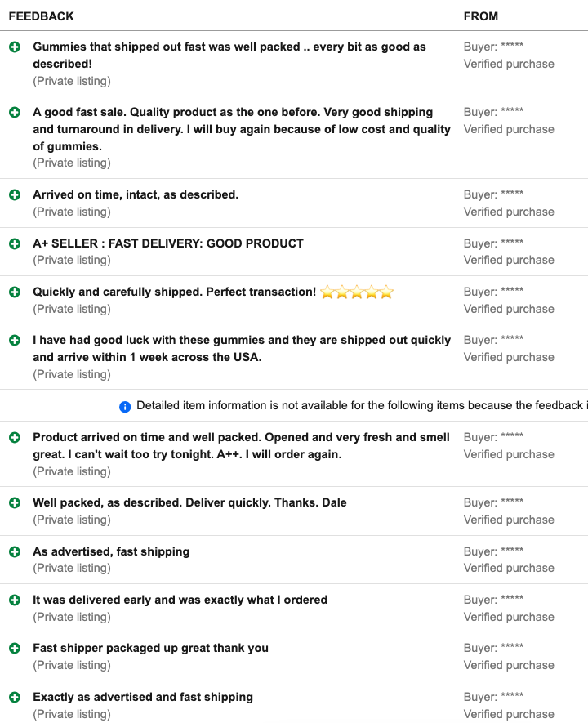Click green plus icon beside "As advertised, fast shipping"

pyautogui.click(x=15, y=551)
